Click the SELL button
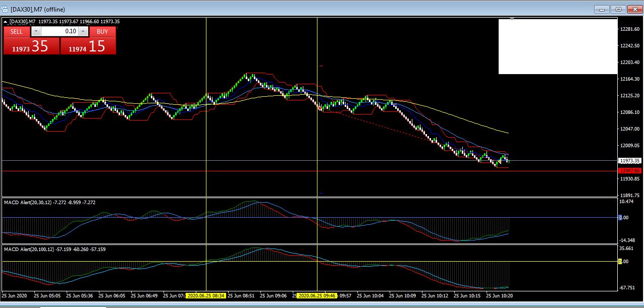 (x=17, y=31)
